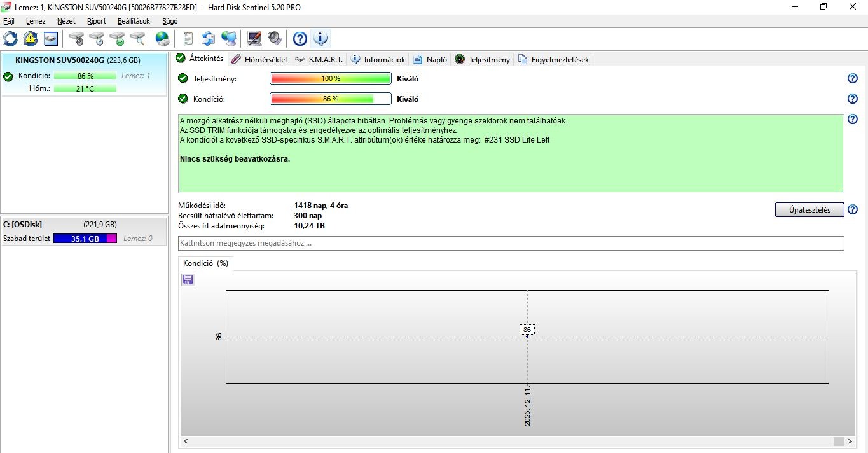
Task: Click the disk with clock test icon
Action: point(97,39)
